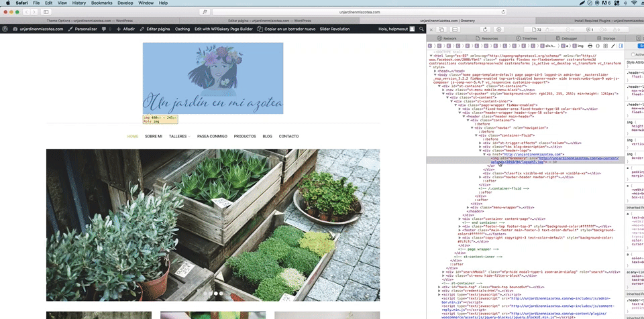644x319 pixels.
Task: Click the console log count indicator showing 1
Action: (x=590, y=29)
